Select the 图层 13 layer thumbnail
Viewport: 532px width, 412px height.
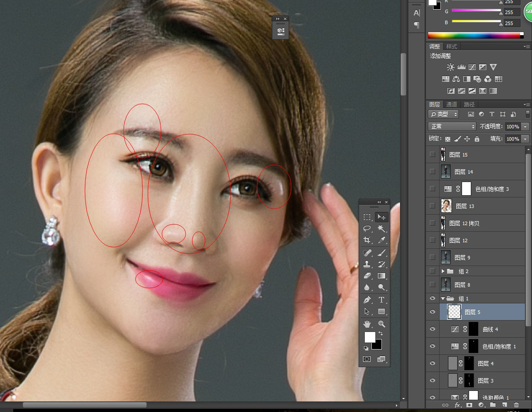(x=446, y=206)
